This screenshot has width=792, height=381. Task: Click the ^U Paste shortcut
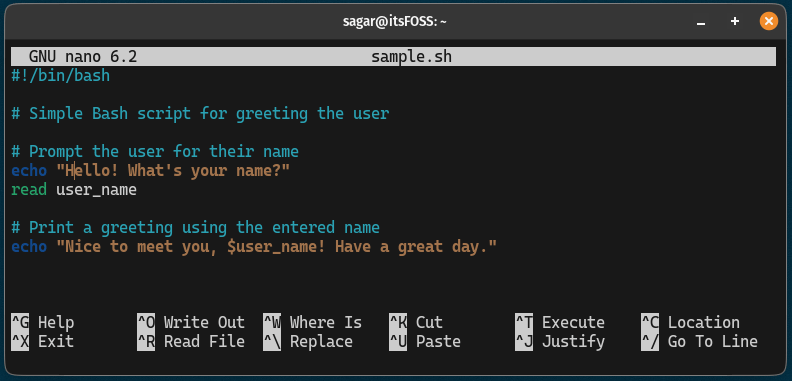(425, 342)
